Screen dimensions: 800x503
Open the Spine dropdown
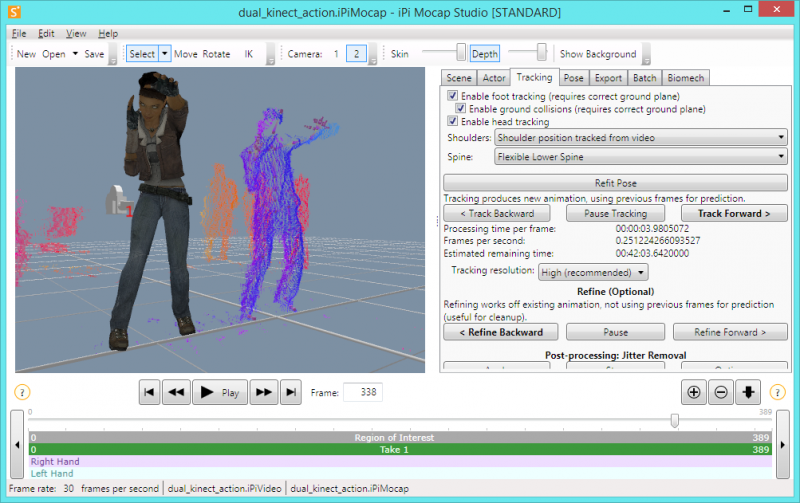640,157
